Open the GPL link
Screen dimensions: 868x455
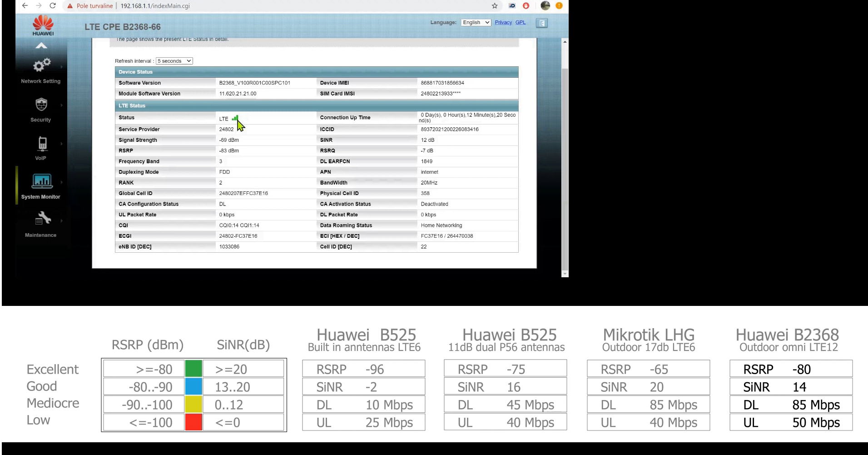520,22
